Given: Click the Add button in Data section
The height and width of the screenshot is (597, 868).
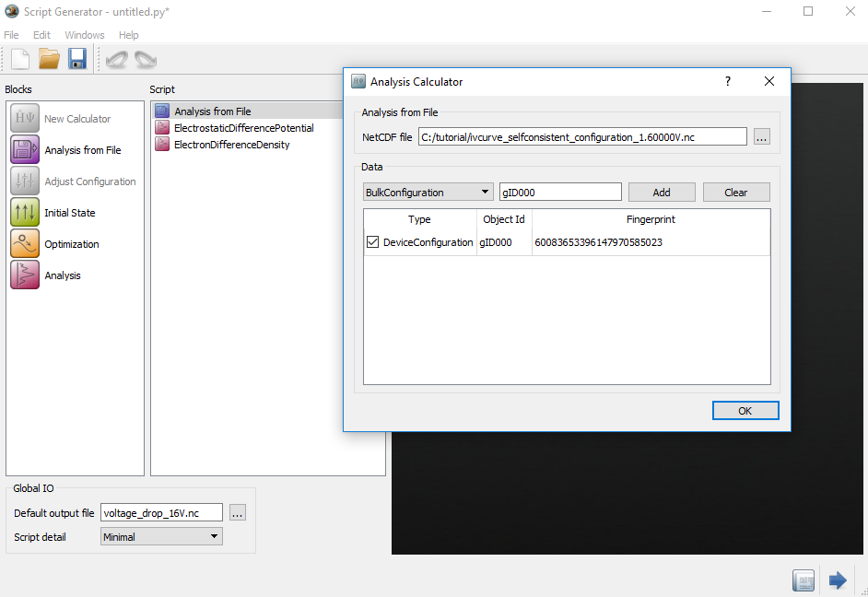Looking at the screenshot, I should tap(662, 192).
